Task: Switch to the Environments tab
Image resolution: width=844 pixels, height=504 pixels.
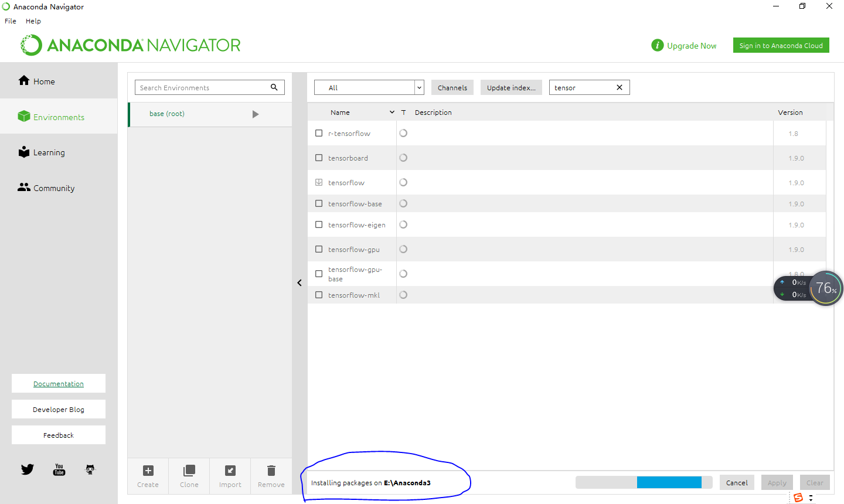Action: 59,117
